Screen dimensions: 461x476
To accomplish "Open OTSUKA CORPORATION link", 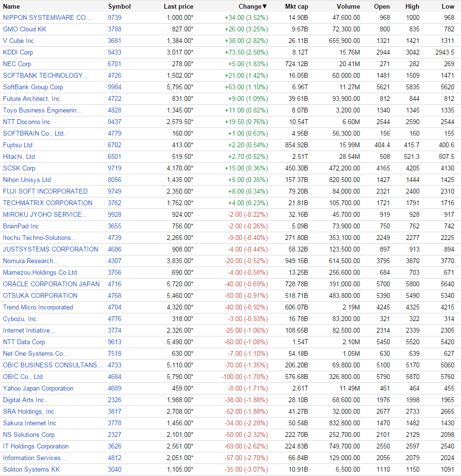I will click(x=40, y=295).
